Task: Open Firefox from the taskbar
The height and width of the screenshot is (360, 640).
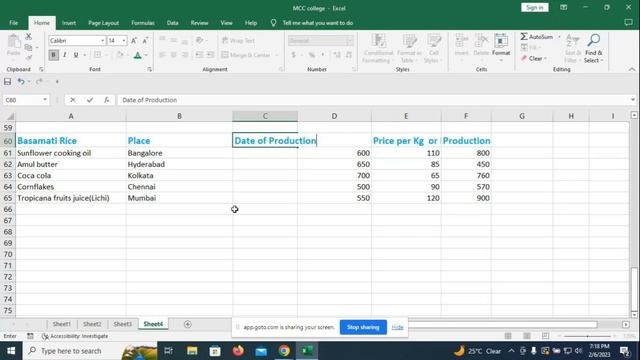Action: click(238, 351)
